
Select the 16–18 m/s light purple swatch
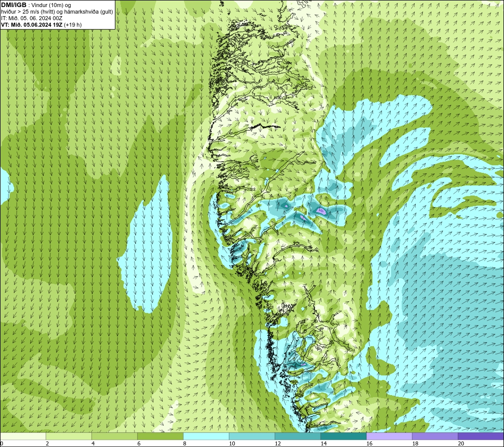[389, 436]
